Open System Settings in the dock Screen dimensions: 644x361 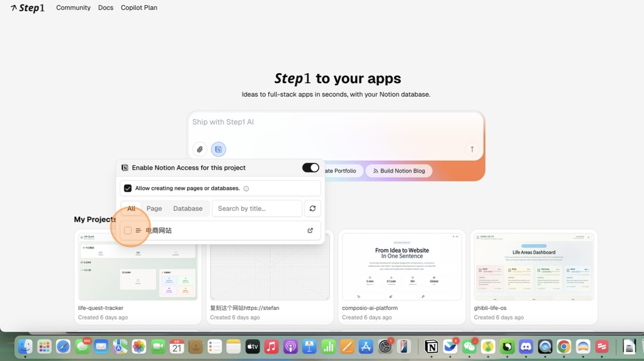385,347
